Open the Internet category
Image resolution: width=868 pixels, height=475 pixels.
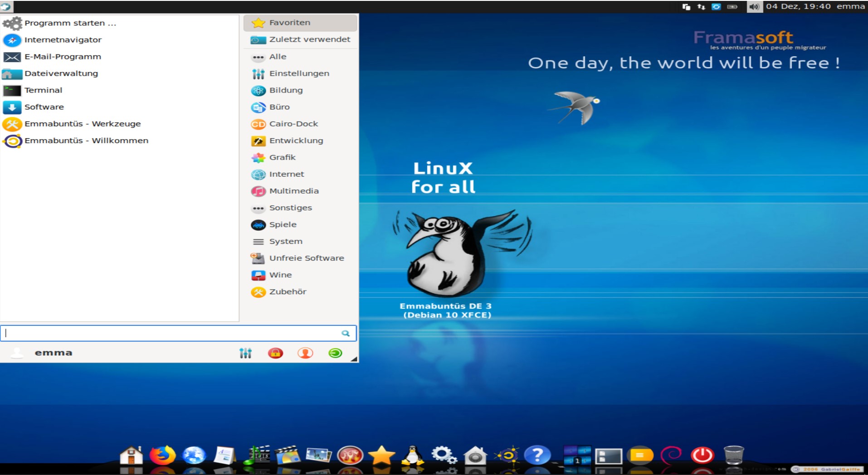click(300, 174)
